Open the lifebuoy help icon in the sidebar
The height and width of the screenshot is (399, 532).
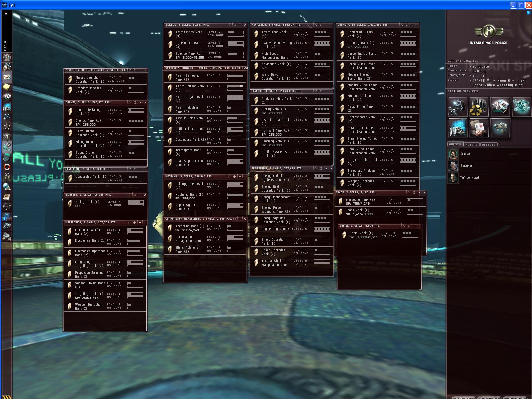7,167
